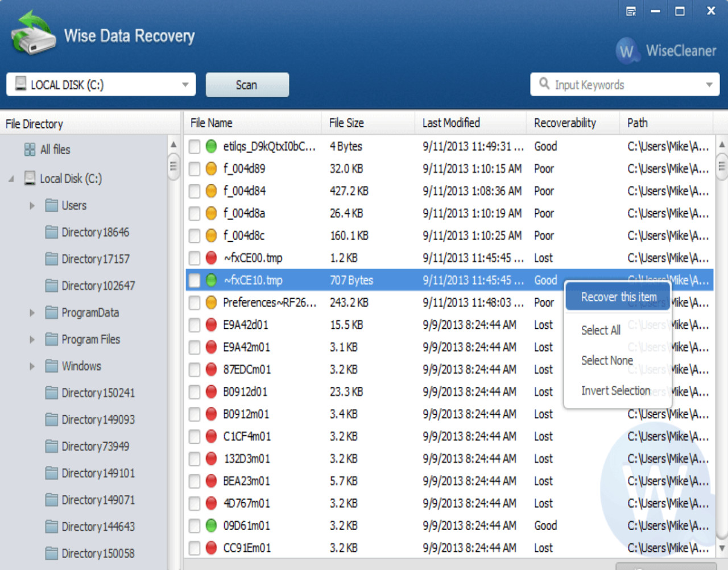
Task: Click the red status dot for E9A42d01
Action: [211, 325]
